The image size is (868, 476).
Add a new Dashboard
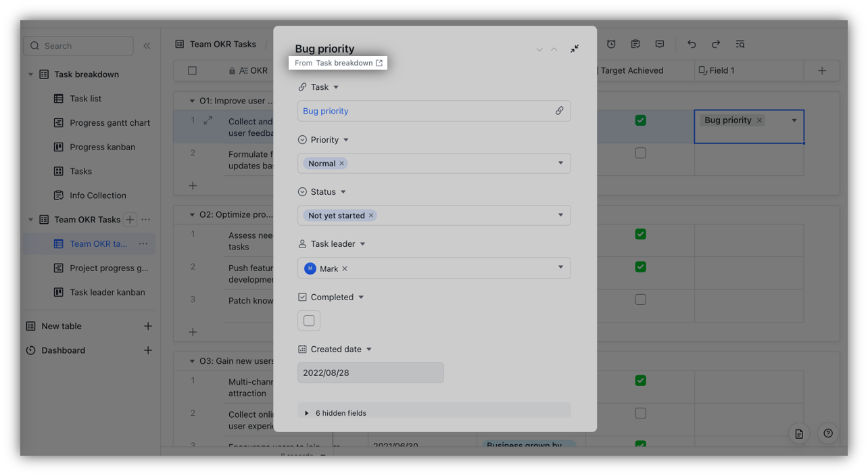tap(148, 350)
